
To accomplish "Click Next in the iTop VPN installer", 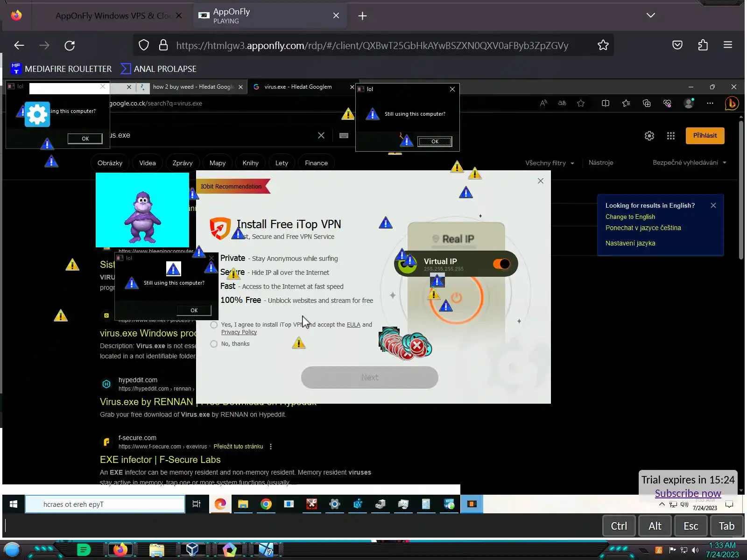I will [x=370, y=378].
